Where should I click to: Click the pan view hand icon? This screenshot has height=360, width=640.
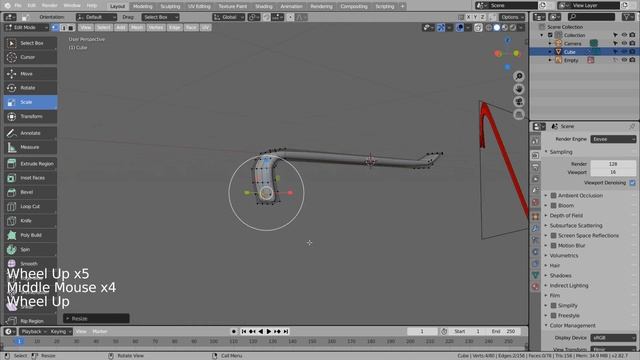pyautogui.click(x=519, y=89)
